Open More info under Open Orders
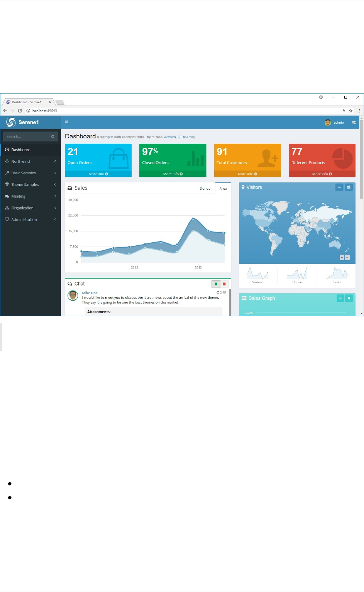 (x=98, y=174)
